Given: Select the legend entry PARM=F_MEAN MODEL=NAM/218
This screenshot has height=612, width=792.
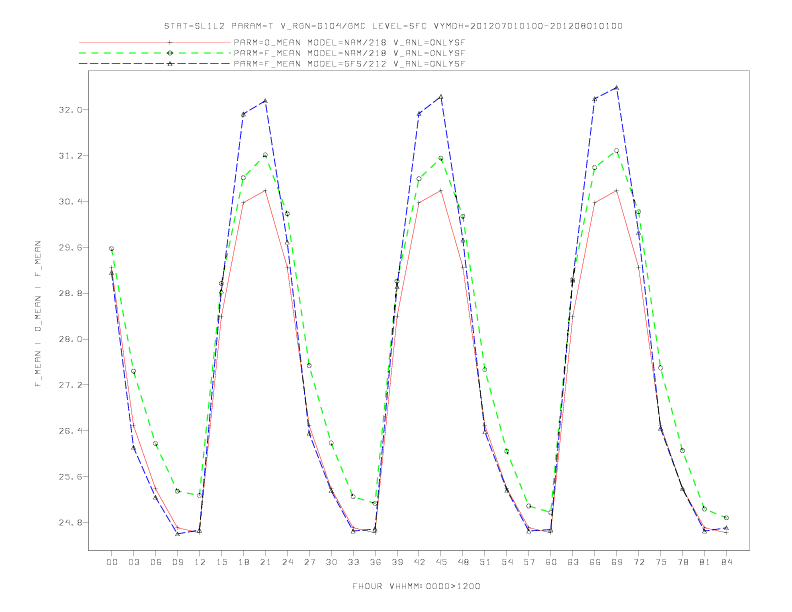Looking at the screenshot, I should [x=349, y=53].
